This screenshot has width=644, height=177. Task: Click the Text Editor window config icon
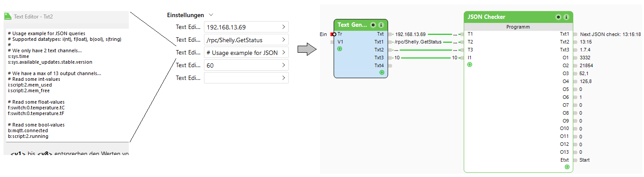click(7, 17)
